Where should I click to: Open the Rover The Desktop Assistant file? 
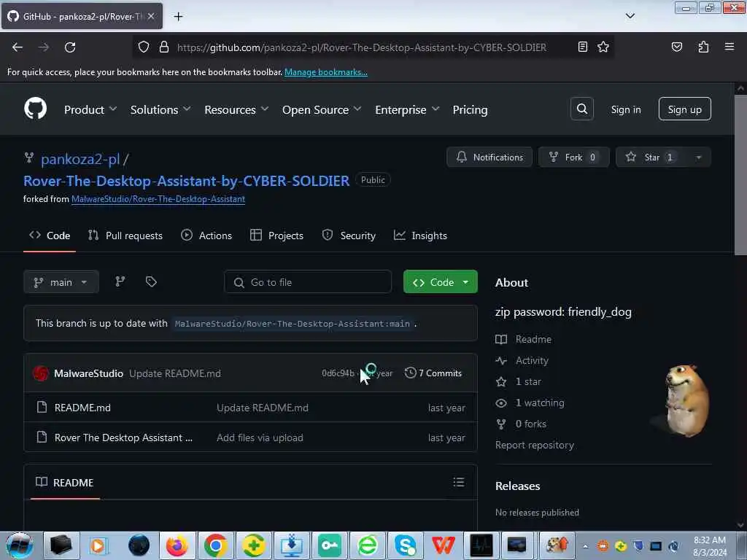click(123, 437)
